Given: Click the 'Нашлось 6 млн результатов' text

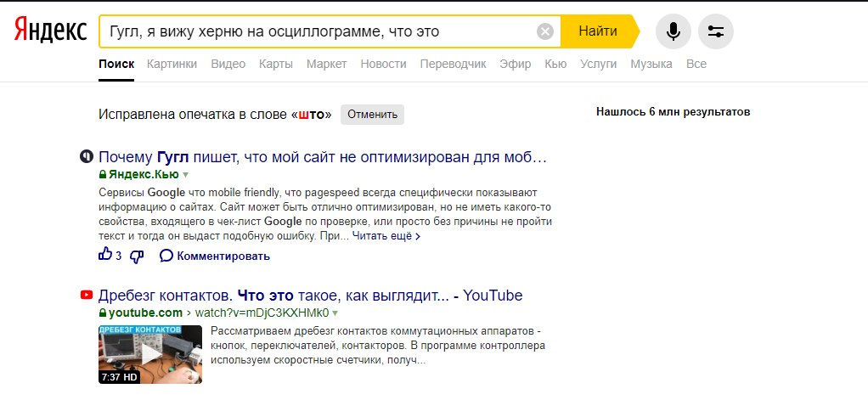Looking at the screenshot, I should 674,112.
